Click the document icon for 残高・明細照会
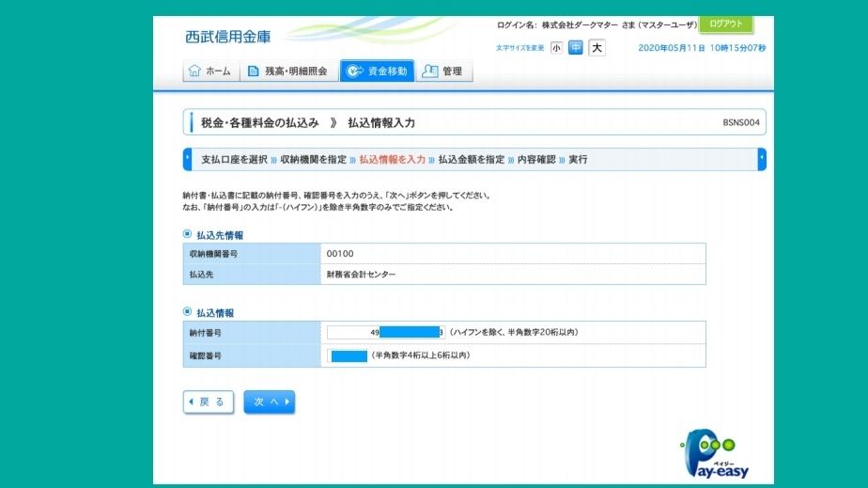868x488 pixels. (253, 71)
